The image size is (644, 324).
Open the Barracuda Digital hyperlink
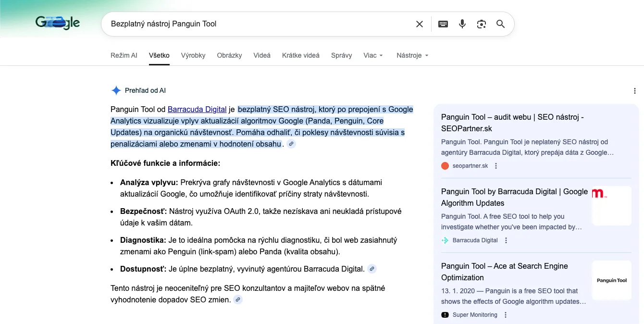[197, 110]
